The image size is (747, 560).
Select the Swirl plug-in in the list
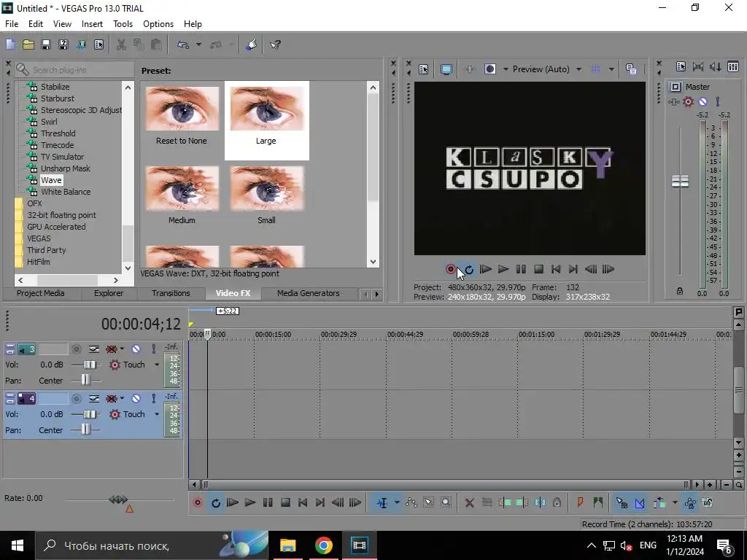tap(49, 122)
